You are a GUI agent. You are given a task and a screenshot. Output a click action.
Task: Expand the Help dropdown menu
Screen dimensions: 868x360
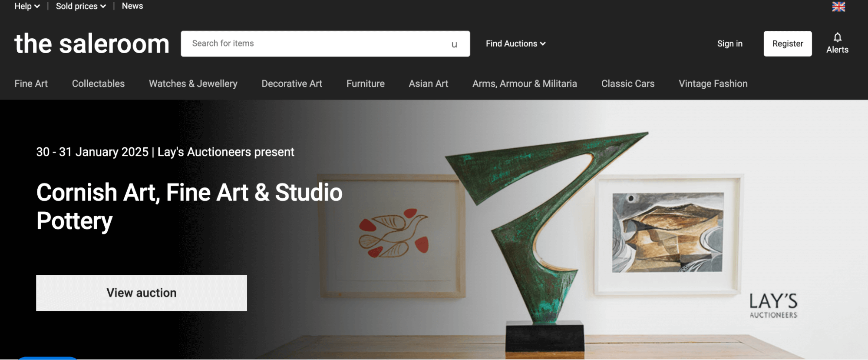(27, 6)
